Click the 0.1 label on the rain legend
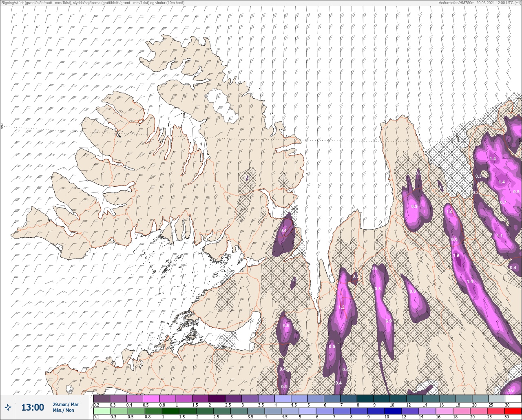 click(96, 417)
